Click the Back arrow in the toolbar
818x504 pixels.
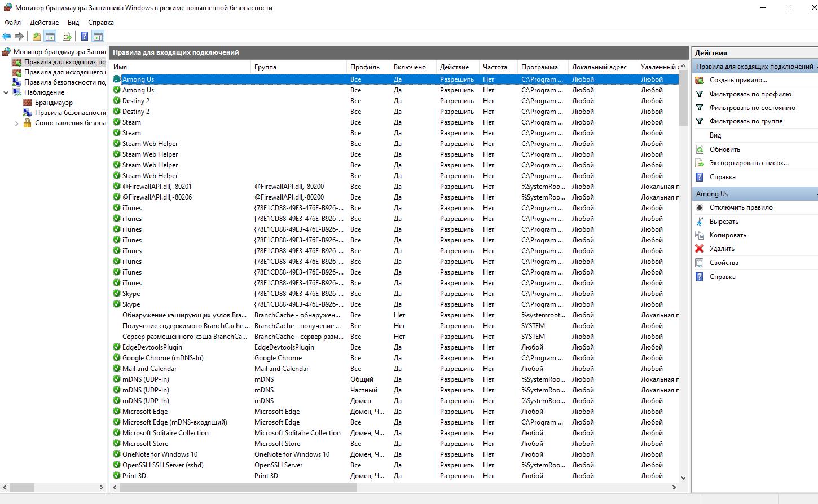coord(6,37)
